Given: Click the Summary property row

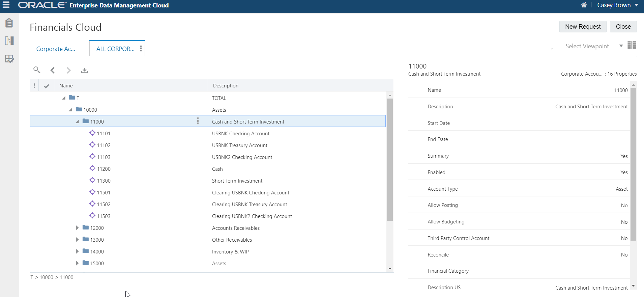Looking at the screenshot, I should 519,156.
